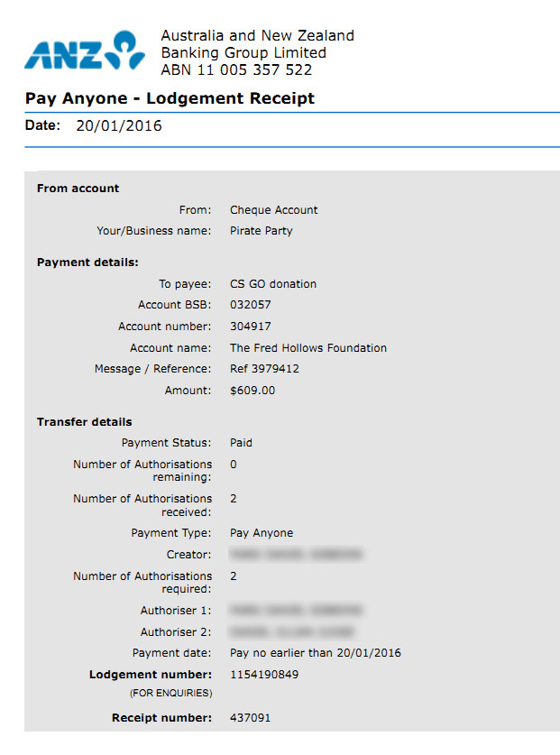Image resolution: width=560 pixels, height=755 pixels.
Task: Select account number 304917
Action: point(251,327)
